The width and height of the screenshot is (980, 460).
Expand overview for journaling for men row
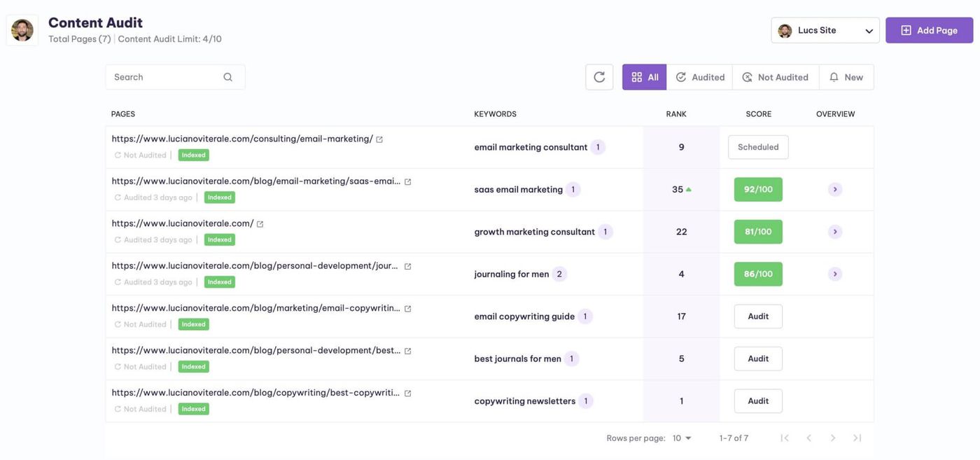[x=835, y=274]
